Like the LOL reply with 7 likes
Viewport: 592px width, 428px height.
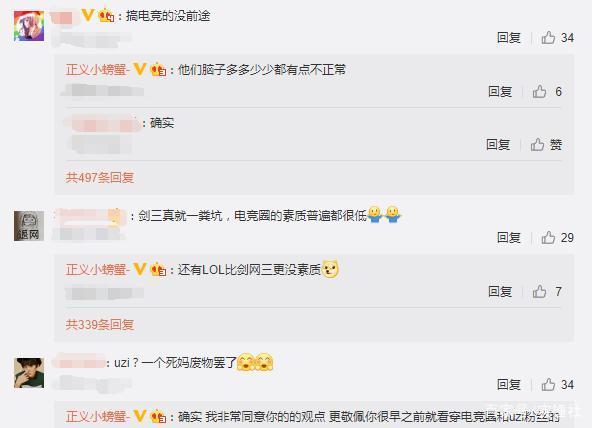(x=539, y=291)
